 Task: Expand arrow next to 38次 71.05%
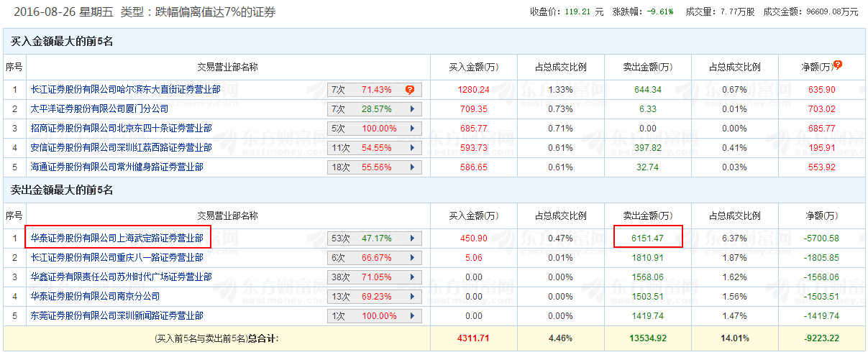[412, 277]
